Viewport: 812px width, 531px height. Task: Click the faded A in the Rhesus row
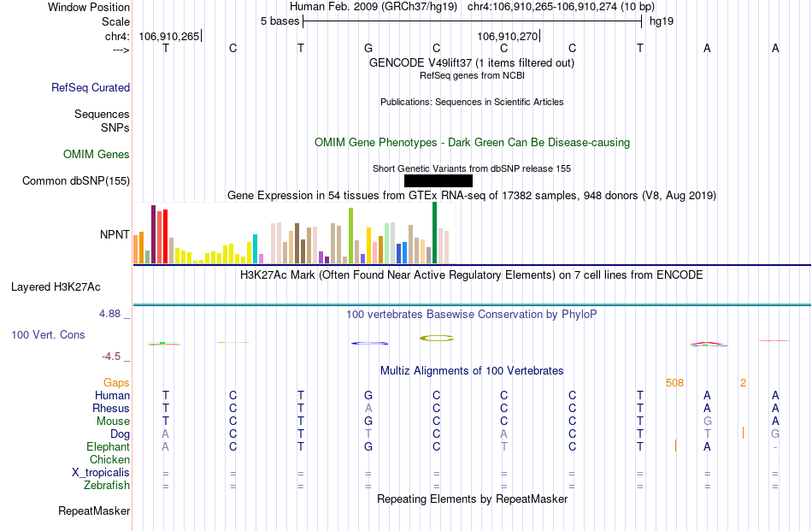(368, 408)
